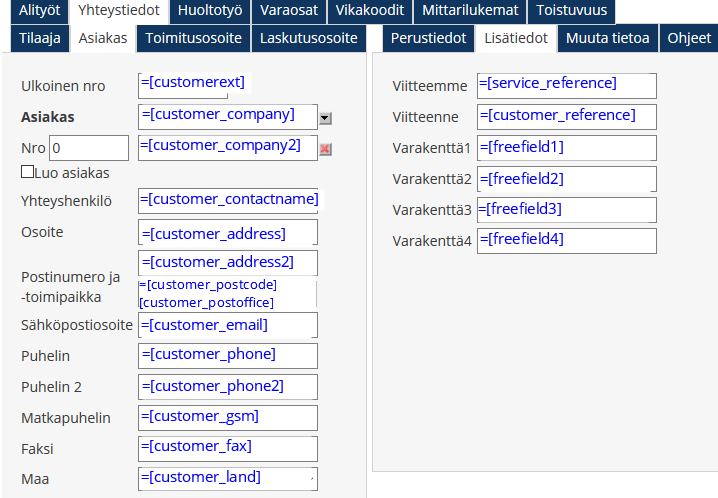The width and height of the screenshot is (718, 498).
Task: Select the Varakenttä4 freefield4 input
Action: coord(567,241)
